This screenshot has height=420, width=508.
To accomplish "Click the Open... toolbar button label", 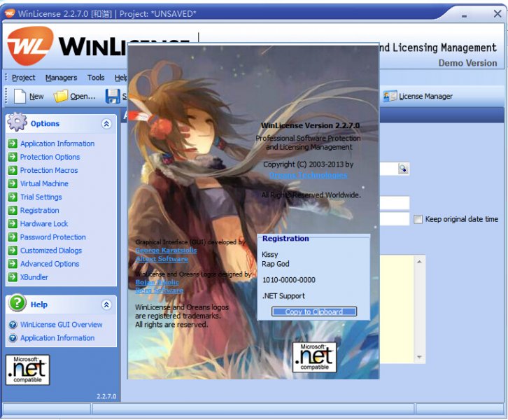I will pyautogui.click(x=83, y=97).
